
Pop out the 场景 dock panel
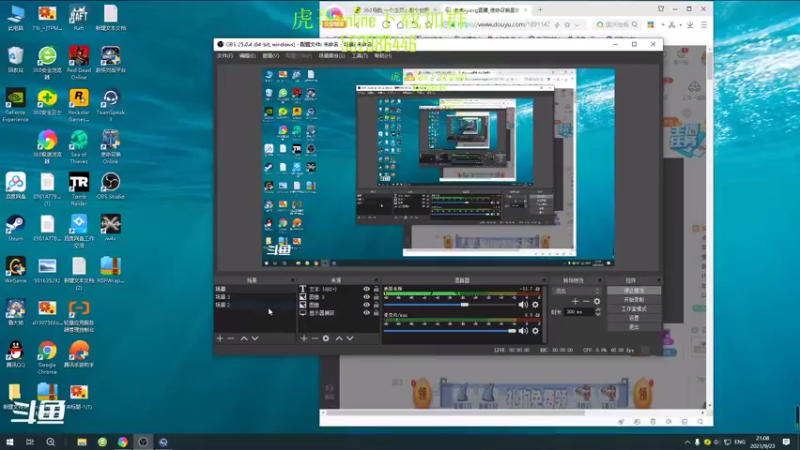pyautogui.click(x=292, y=280)
